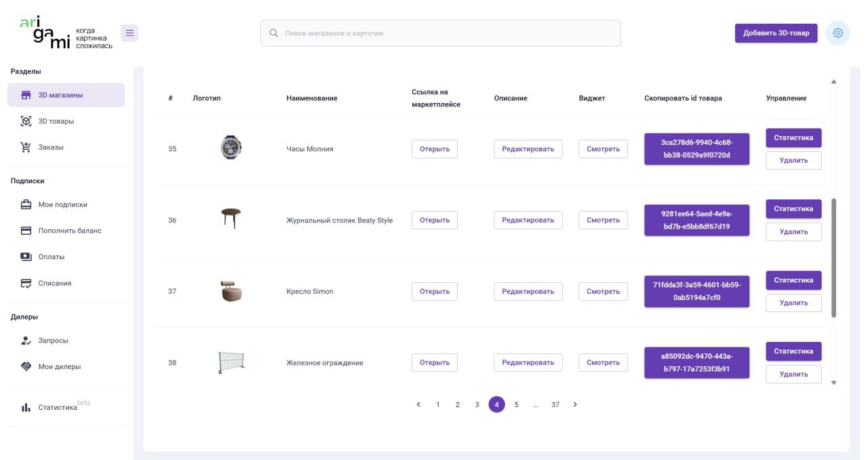Click the Списания receipt icon

point(26,283)
